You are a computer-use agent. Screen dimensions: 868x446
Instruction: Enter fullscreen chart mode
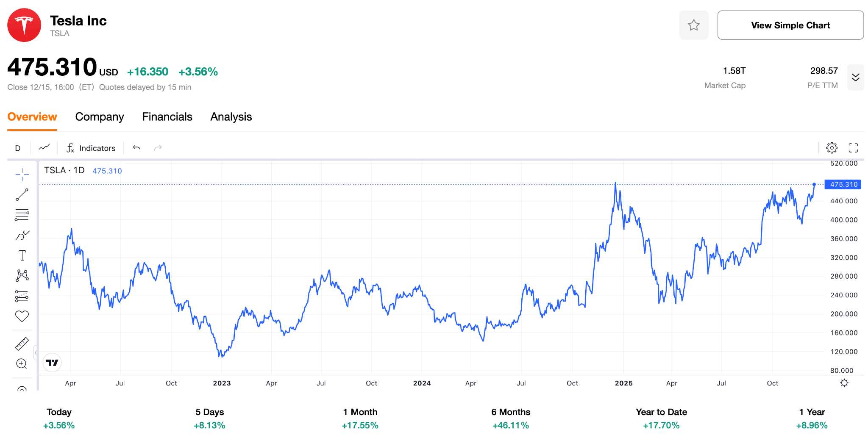[x=853, y=148]
